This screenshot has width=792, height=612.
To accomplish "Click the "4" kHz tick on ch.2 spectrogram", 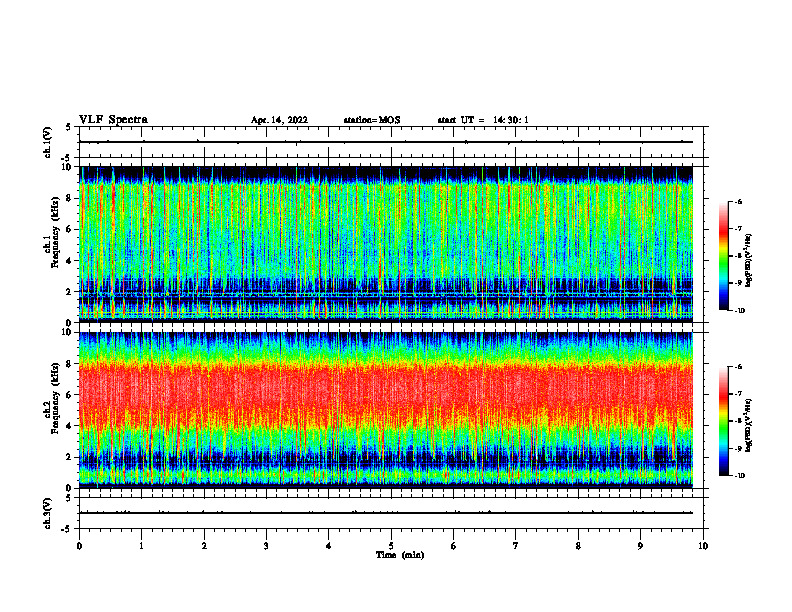I will click(70, 426).
